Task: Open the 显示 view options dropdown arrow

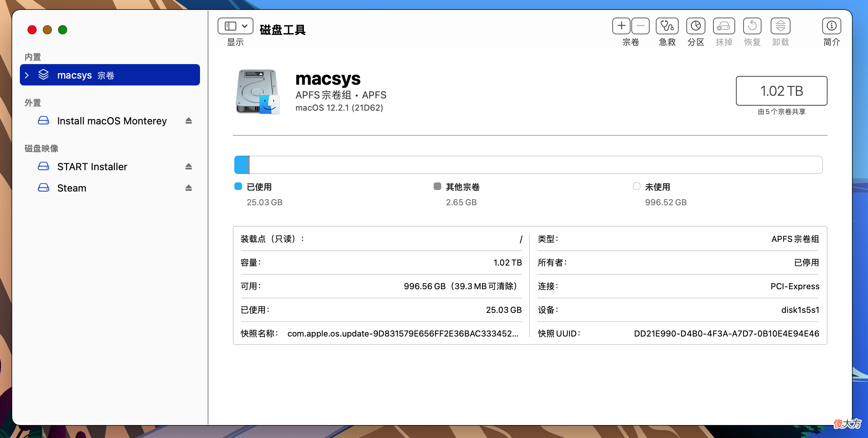Action: click(x=245, y=26)
